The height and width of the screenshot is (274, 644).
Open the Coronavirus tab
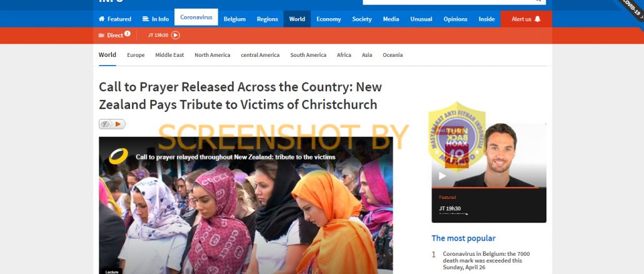tap(196, 18)
